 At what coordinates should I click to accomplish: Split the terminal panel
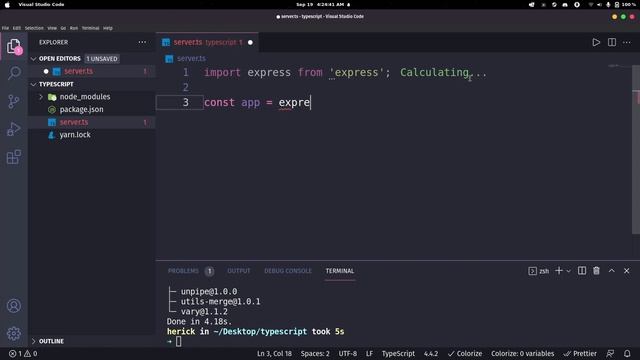[x=582, y=271]
